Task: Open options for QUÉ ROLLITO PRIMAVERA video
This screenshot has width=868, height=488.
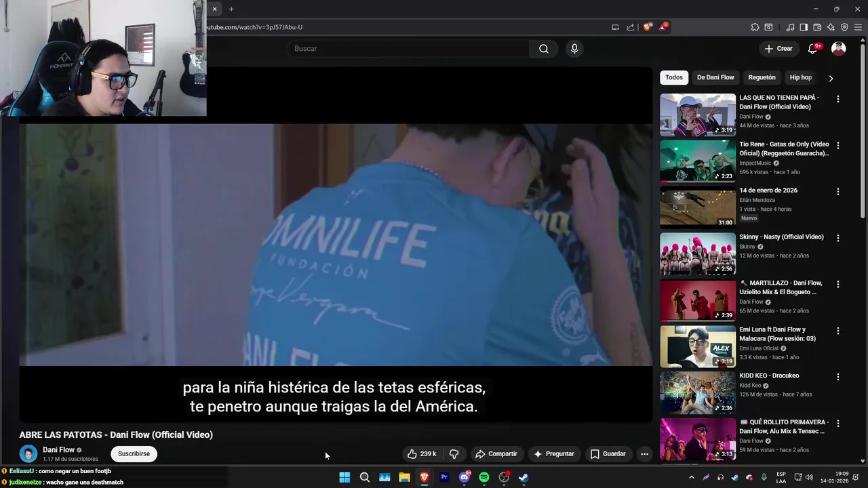Action: tap(838, 423)
